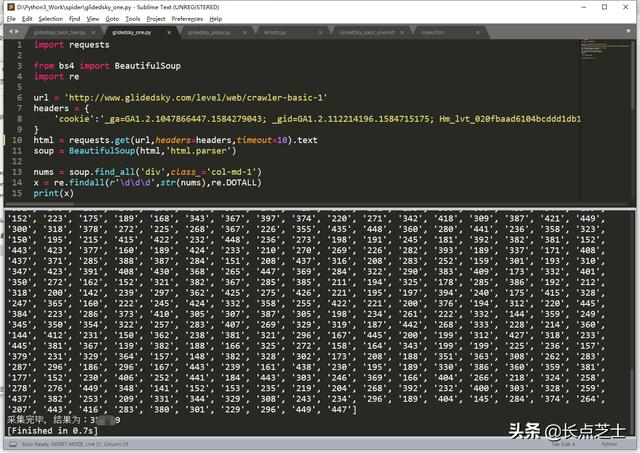The image size is (640, 453).
Task: Click the tab scroll right arrow
Action: 17,31
